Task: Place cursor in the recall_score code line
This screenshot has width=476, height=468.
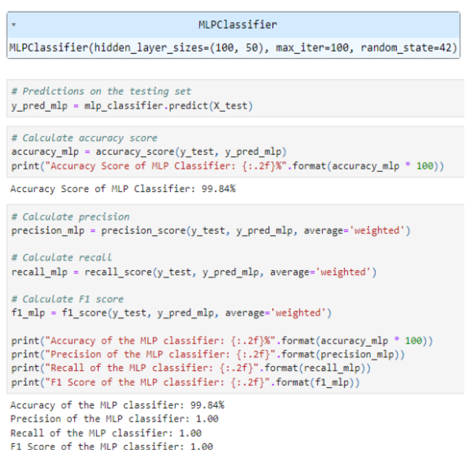Action: click(194, 272)
